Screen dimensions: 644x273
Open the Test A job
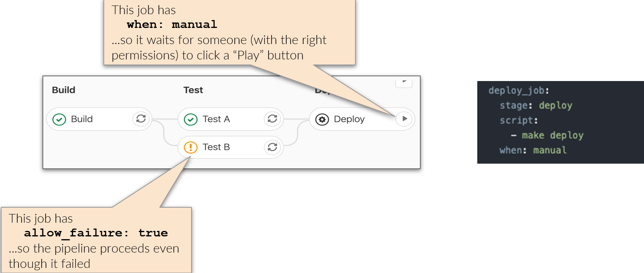coord(216,119)
